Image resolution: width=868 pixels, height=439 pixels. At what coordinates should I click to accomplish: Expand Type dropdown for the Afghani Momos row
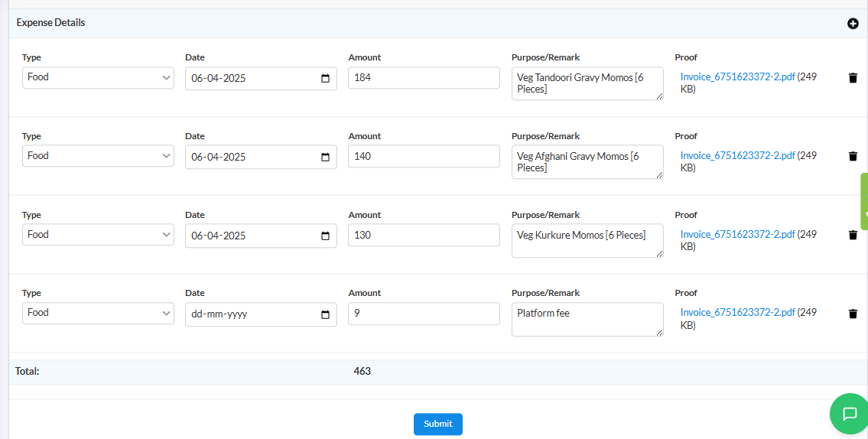98,156
